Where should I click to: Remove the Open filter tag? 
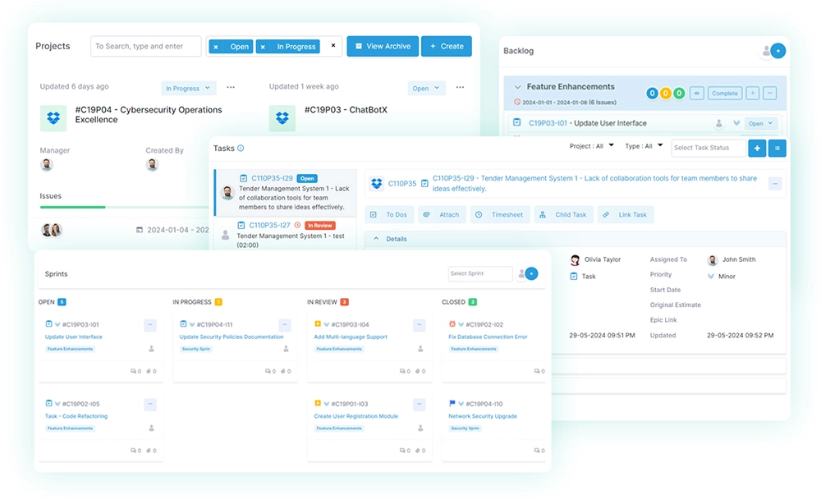216,47
